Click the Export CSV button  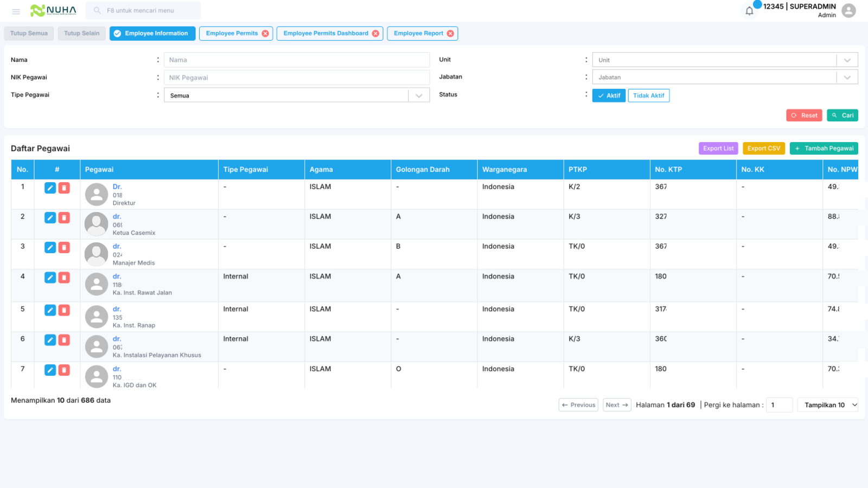tap(763, 148)
